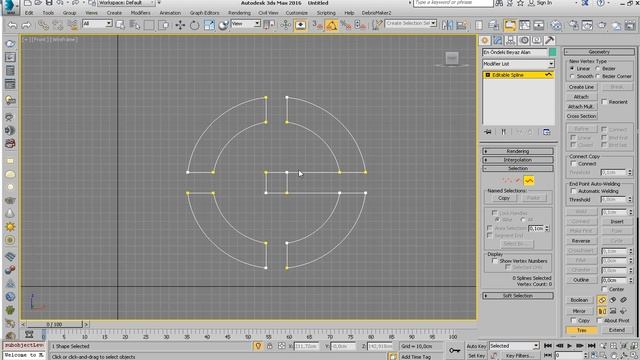Screen dimensions: 640x360
Task: Click the Attach button
Action: [582, 97]
